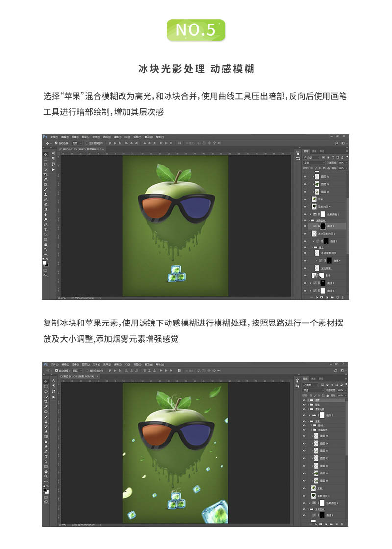Click the document tab in first screenshot

pyautogui.click(x=81, y=149)
